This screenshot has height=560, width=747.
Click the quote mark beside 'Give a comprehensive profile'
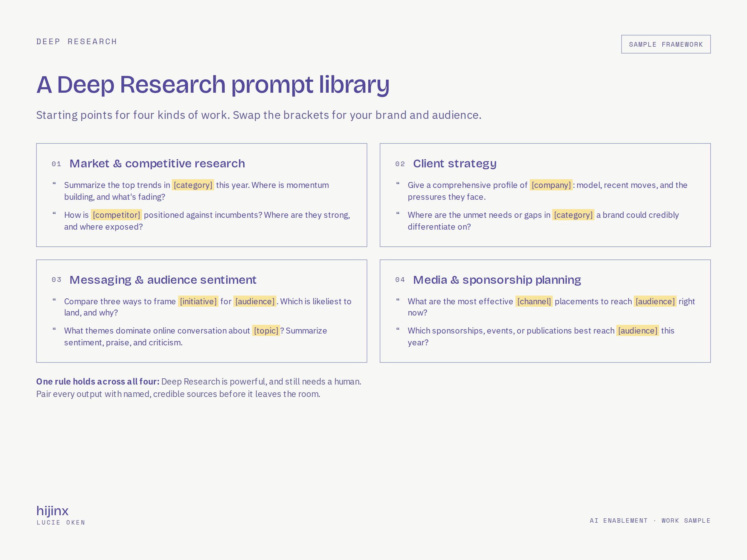pyautogui.click(x=398, y=184)
